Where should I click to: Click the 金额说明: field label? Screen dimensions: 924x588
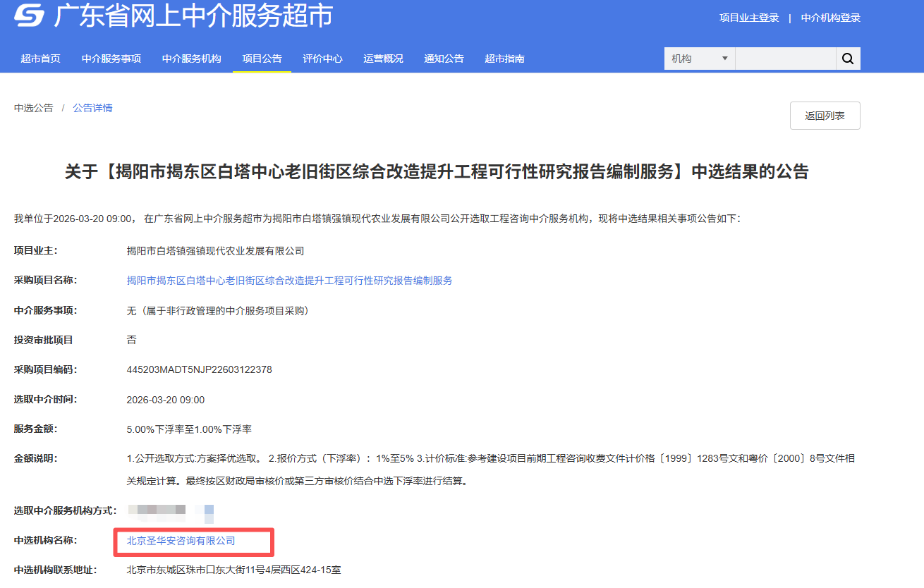click(x=36, y=459)
